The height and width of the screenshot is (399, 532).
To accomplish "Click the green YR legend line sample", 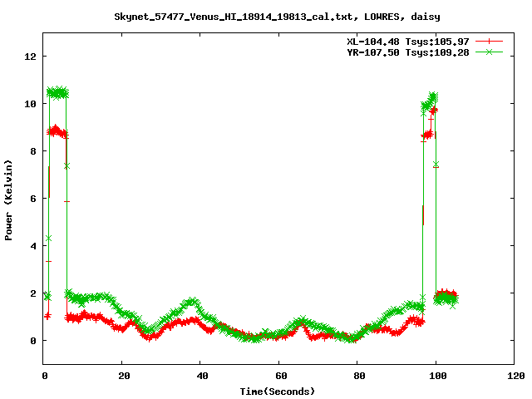I will pos(489,52).
